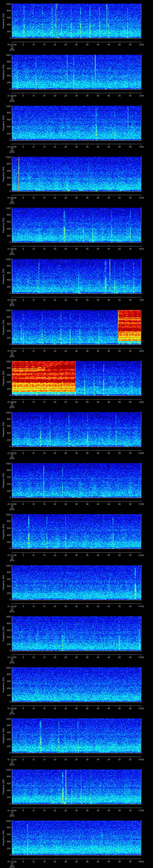Click the 17:00 end time label
This screenshot has height=868, width=153.
click(x=141, y=810)
